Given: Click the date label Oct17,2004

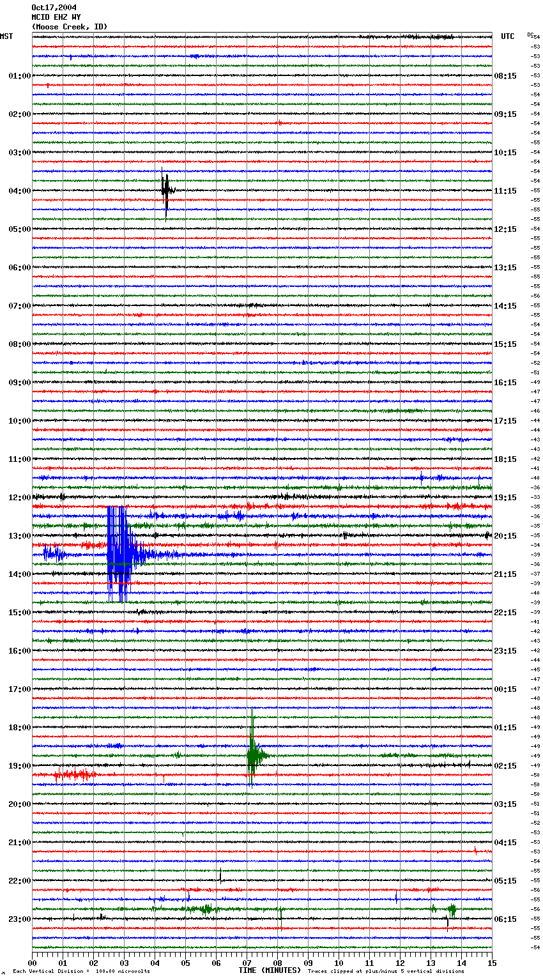Looking at the screenshot, I should click(x=54, y=8).
